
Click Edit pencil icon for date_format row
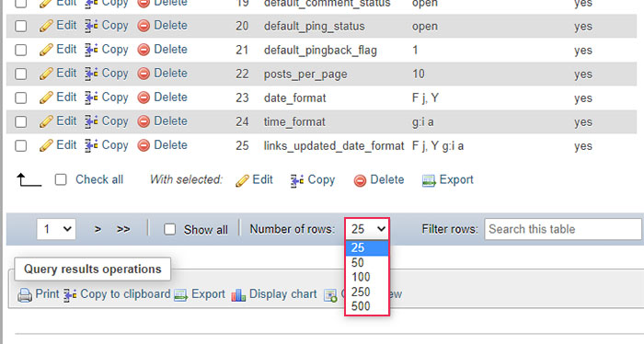click(x=46, y=97)
